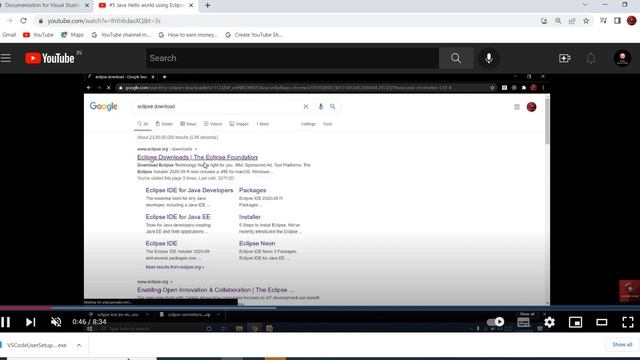Close the Java Hello world tab
Viewport: 640px width, 360px height.
tap(191, 5)
